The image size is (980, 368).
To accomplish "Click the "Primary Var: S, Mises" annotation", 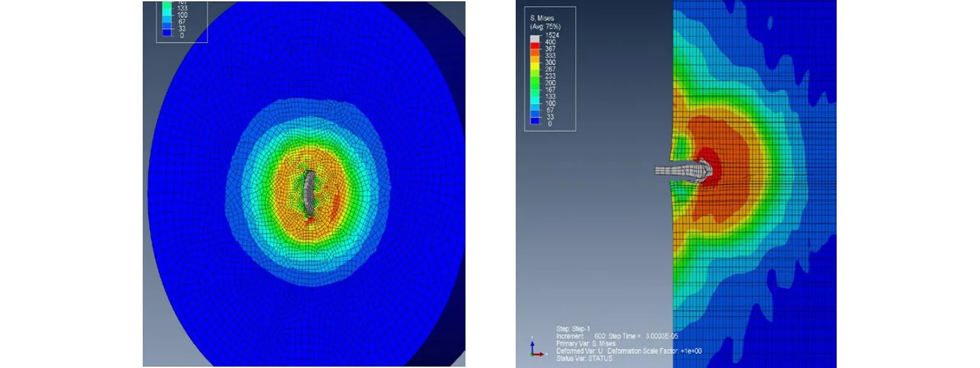I will tap(586, 343).
